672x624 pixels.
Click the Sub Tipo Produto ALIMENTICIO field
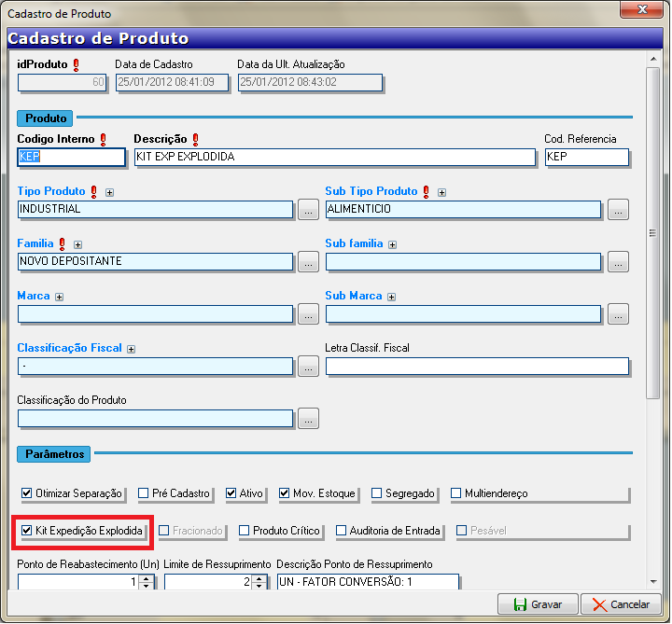pyautogui.click(x=463, y=210)
